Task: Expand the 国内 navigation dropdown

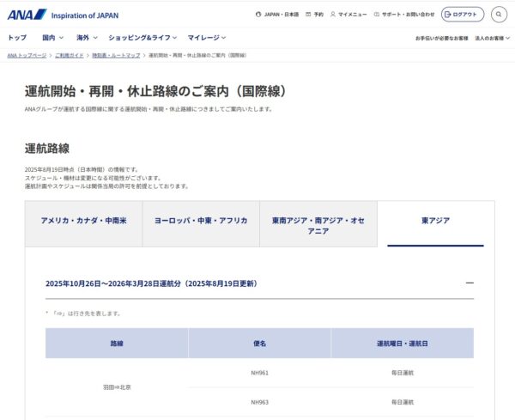Action: [53, 38]
